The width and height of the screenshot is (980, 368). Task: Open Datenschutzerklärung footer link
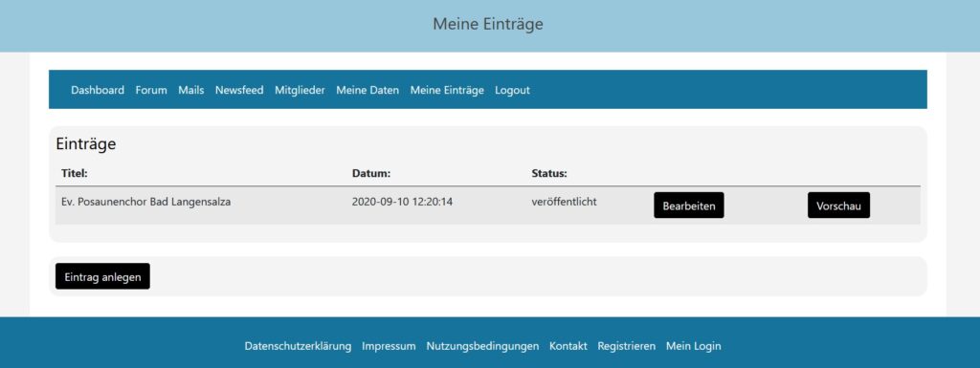(x=299, y=346)
